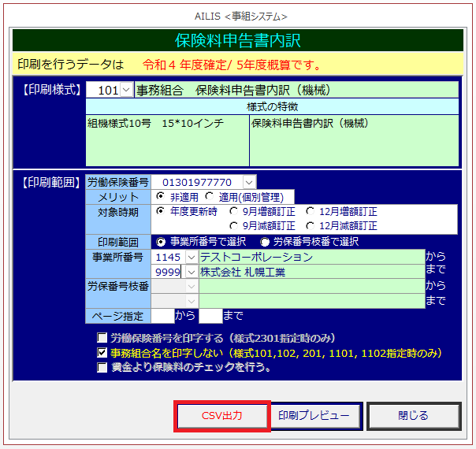Select 事業所番号で選択 print range
This screenshot has width=476, height=449.
(162, 242)
